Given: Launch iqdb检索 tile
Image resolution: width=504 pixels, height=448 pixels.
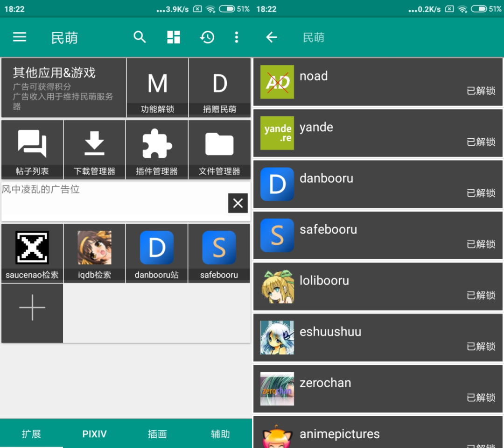Looking at the screenshot, I should [x=94, y=253].
